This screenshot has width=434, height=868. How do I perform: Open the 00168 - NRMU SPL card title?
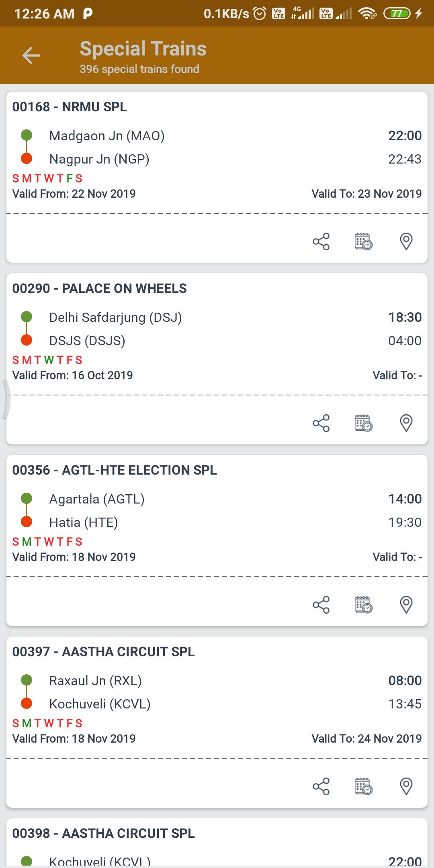pos(70,107)
